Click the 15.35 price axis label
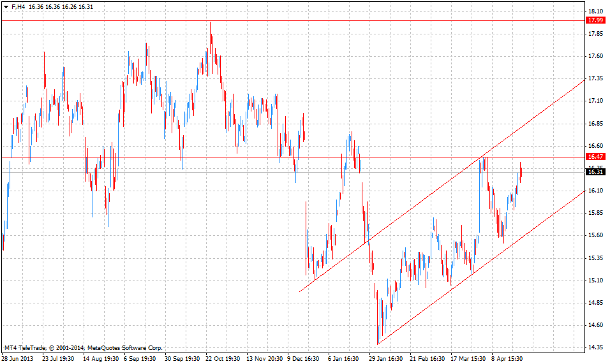The image size is (610, 364). click(x=595, y=258)
